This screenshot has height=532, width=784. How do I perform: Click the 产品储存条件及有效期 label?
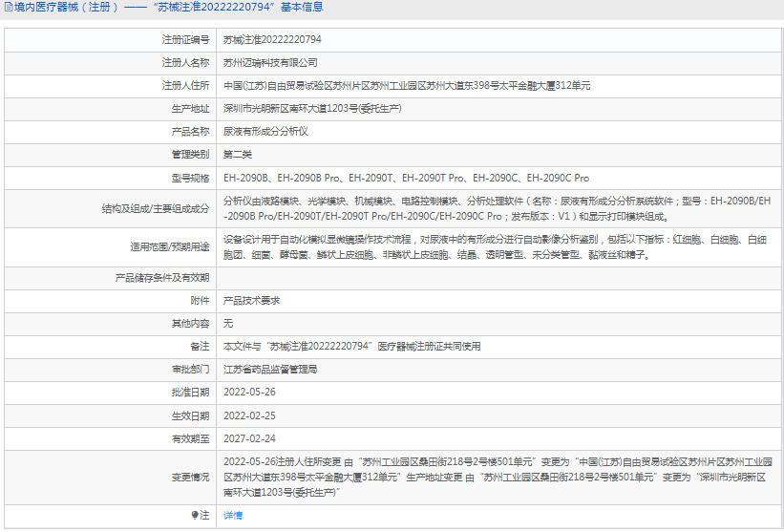(x=162, y=278)
